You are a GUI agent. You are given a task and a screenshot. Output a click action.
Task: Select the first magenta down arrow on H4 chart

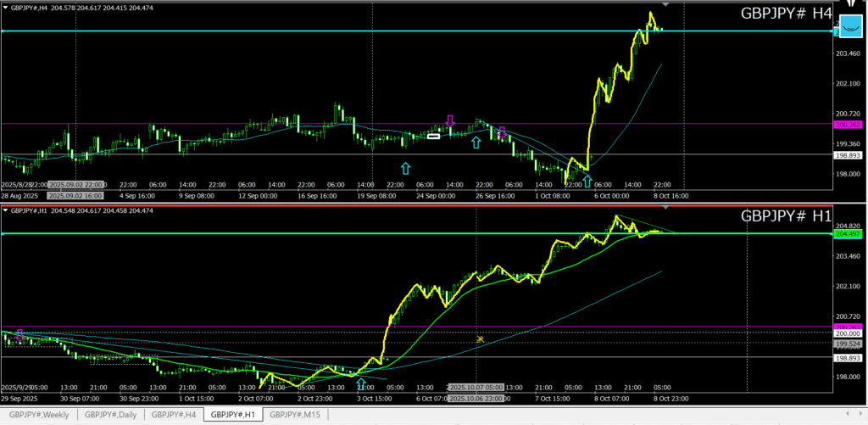(x=450, y=120)
